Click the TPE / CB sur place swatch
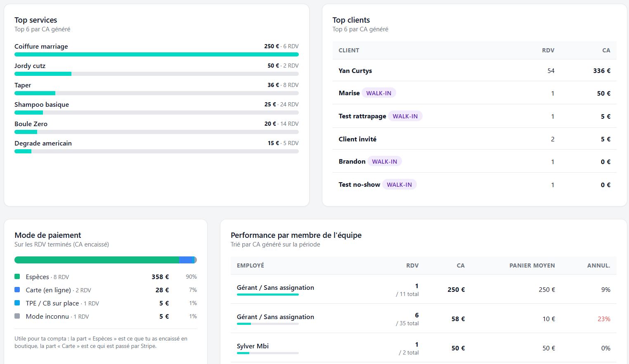Screen dimensions: 629x364 point(17,303)
